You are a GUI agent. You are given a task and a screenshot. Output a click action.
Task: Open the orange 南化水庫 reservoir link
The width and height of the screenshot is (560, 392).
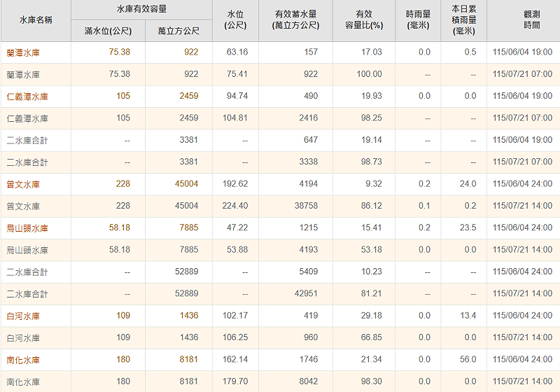click(x=23, y=360)
